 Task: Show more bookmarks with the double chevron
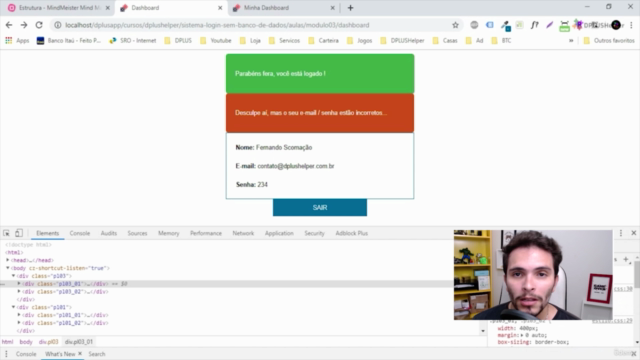[x=571, y=40]
